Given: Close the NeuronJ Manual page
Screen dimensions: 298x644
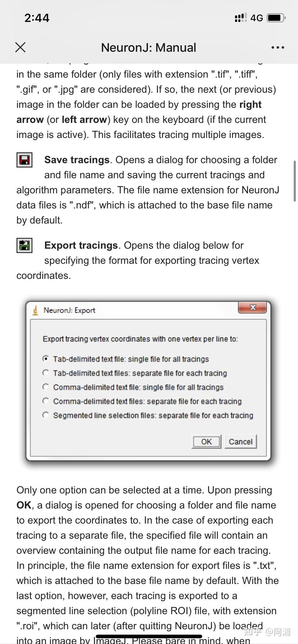Looking at the screenshot, I should [x=21, y=47].
